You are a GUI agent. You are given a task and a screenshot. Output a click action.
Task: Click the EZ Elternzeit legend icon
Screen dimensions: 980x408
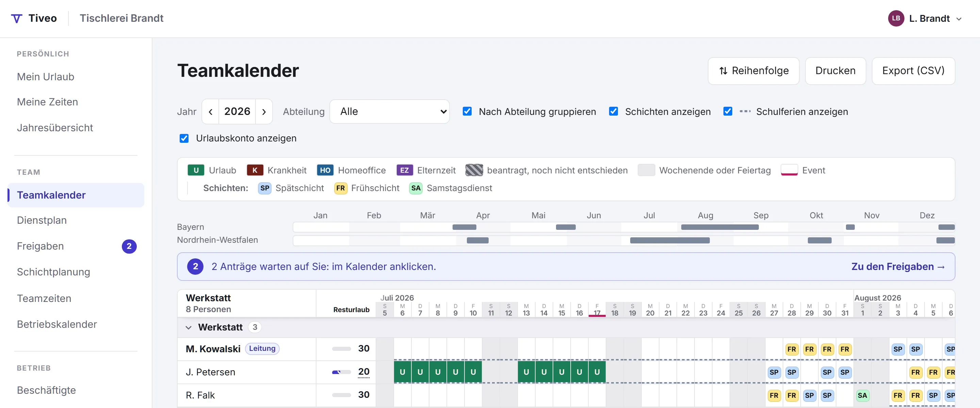tap(404, 170)
